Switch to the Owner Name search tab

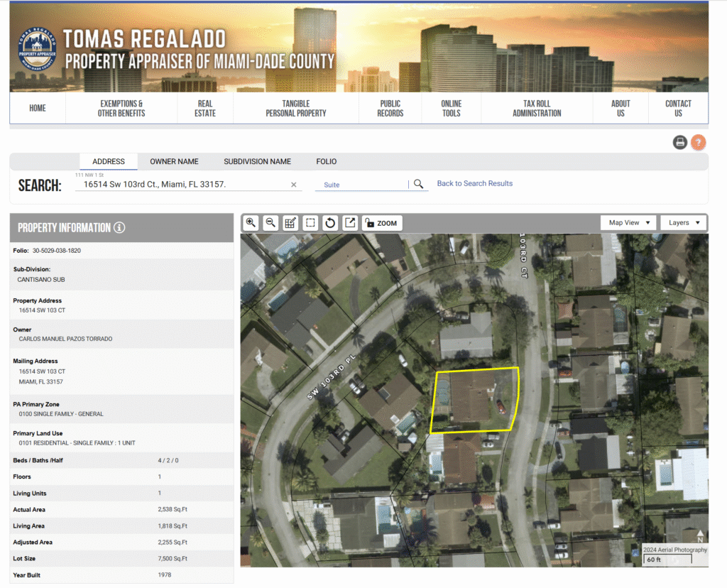tap(174, 162)
